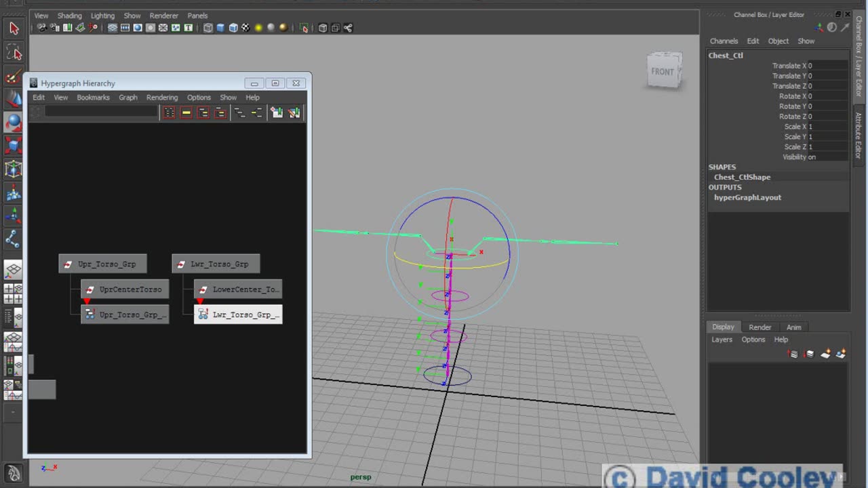Switch to the Render layer tab
The width and height of the screenshot is (868, 488).
pyautogui.click(x=759, y=327)
